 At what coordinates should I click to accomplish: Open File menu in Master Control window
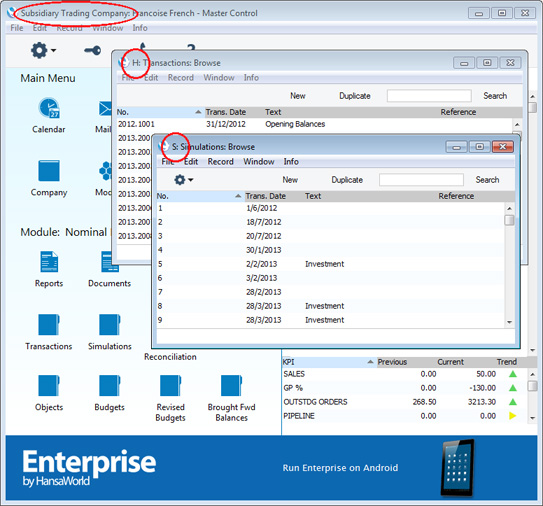(17, 28)
